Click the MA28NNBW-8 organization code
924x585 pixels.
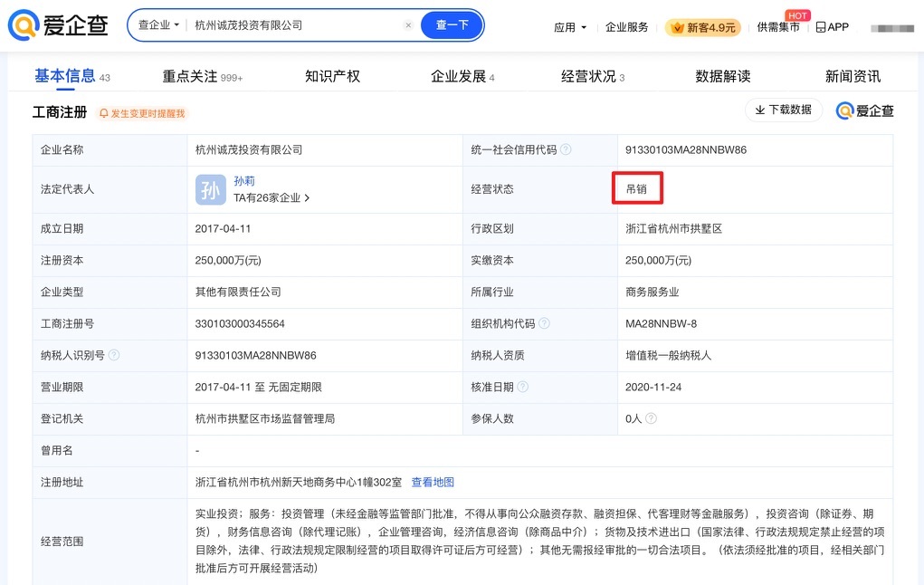[x=662, y=324]
